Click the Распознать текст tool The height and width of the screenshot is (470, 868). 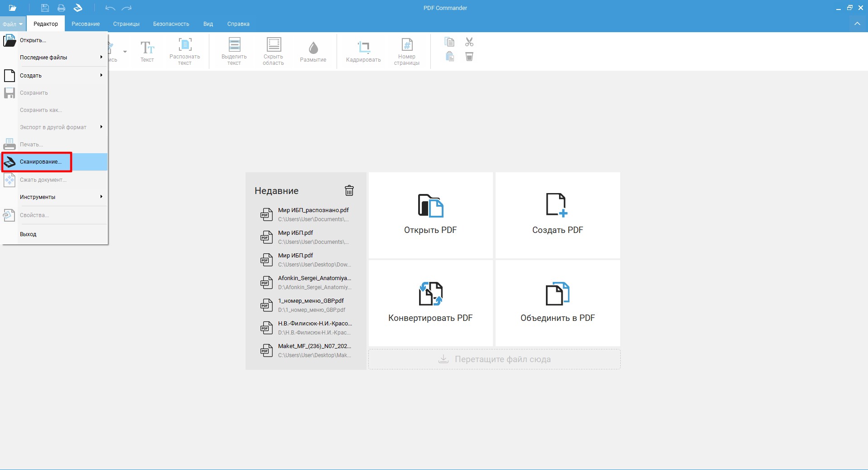(185, 51)
